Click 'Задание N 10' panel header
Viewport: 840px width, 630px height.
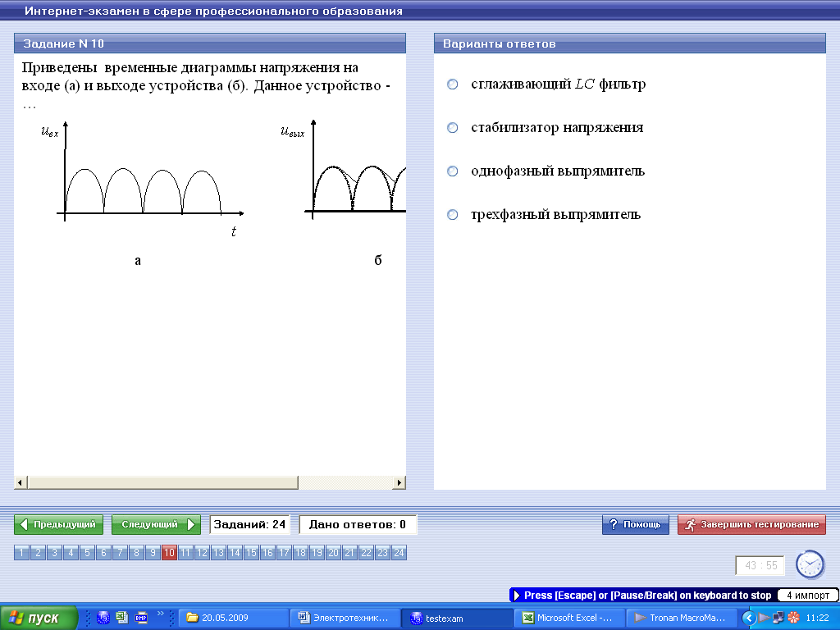pyautogui.click(x=209, y=43)
